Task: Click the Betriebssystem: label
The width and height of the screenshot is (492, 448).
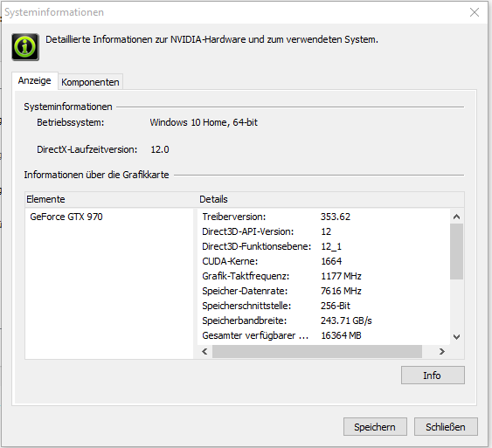Action: point(70,122)
